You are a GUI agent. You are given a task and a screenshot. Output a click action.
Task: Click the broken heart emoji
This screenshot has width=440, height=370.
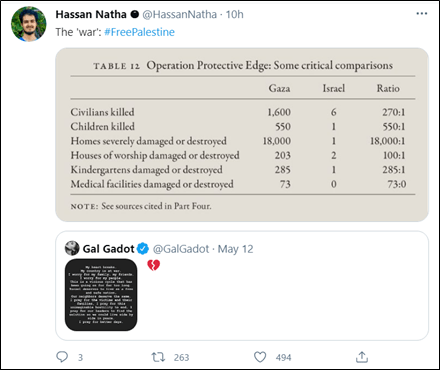[153, 265]
